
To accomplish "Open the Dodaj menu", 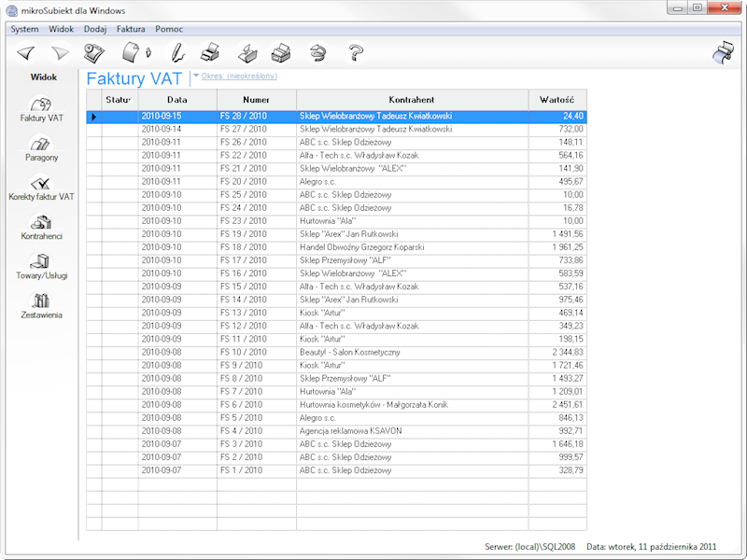I will 94,29.
